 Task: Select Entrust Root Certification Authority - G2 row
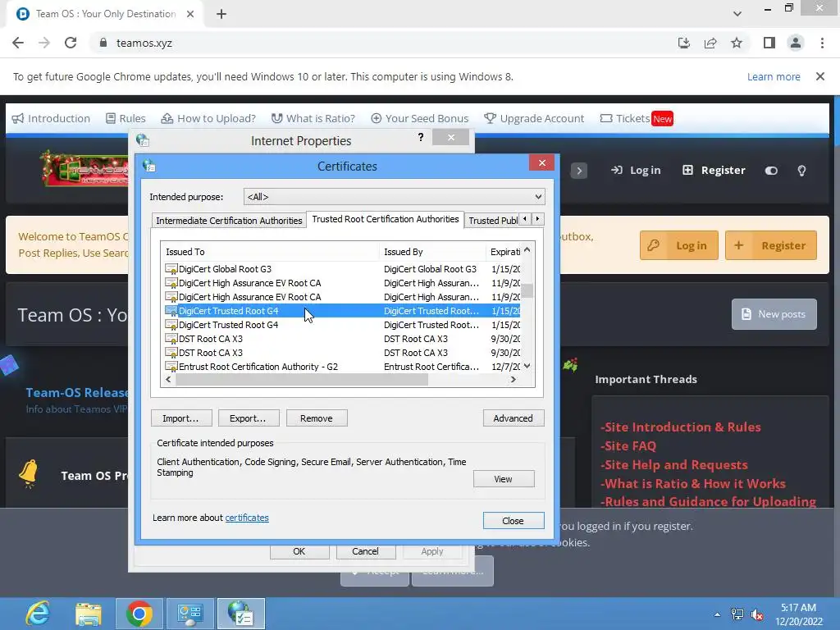click(341, 367)
